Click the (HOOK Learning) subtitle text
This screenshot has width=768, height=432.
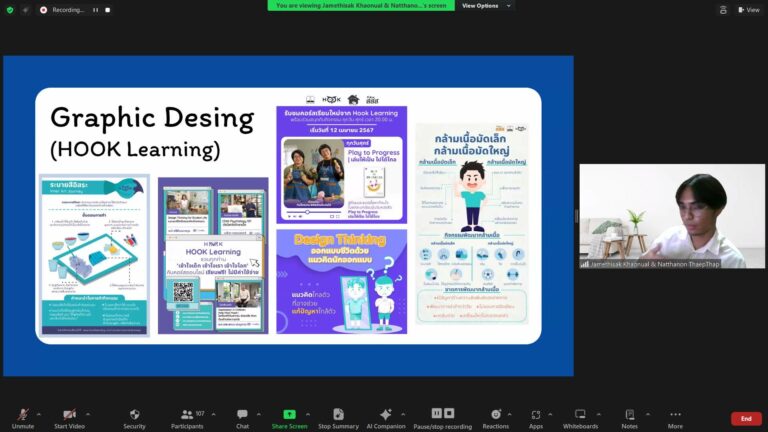pyautogui.click(x=135, y=150)
